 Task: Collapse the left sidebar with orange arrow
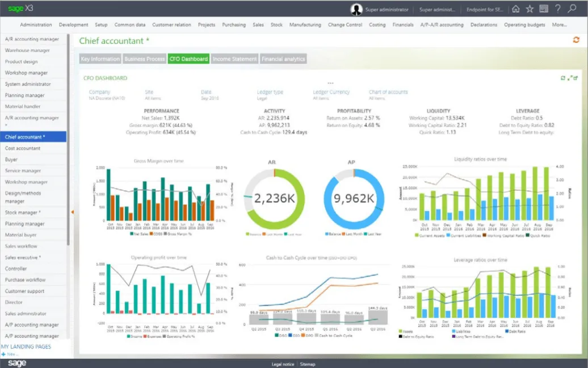click(72, 212)
